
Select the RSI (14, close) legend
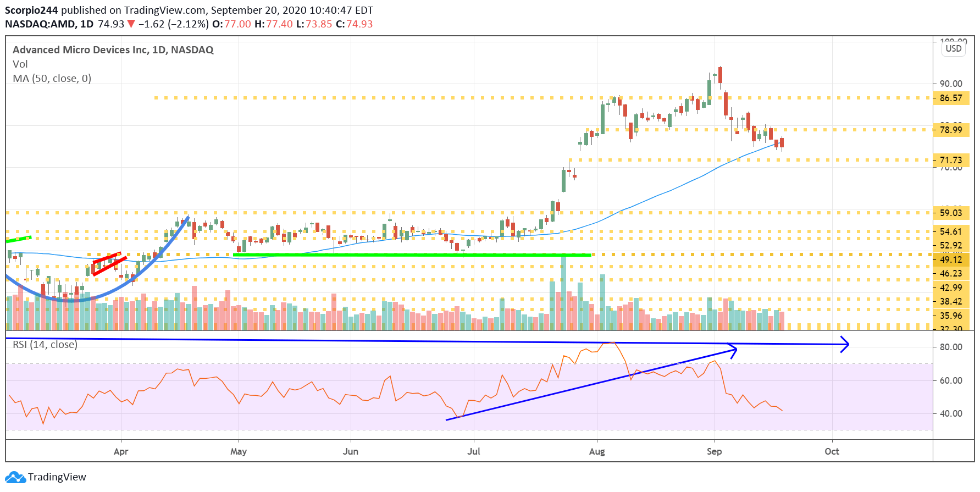pyautogui.click(x=45, y=345)
